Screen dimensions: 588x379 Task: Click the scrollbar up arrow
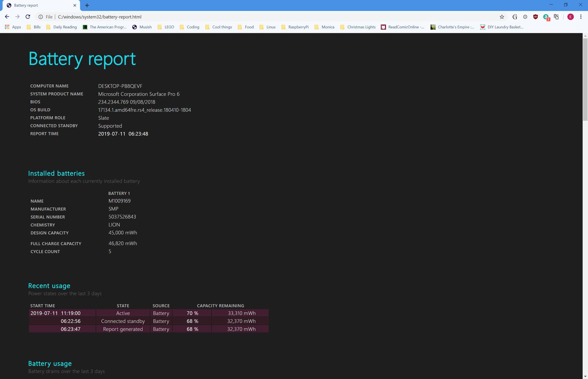tap(585, 36)
